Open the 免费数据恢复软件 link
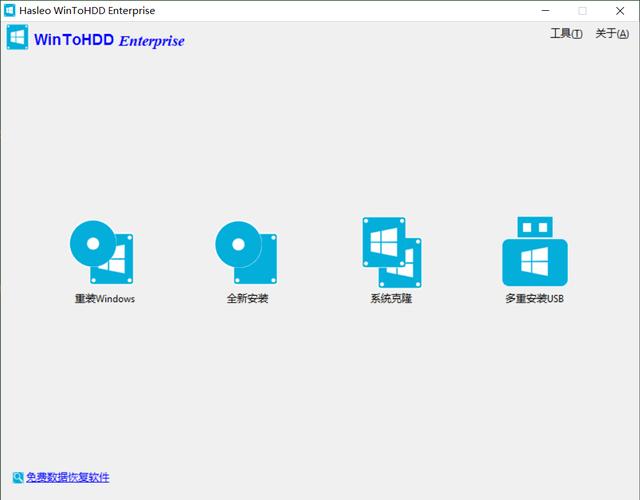Screen dimensions: 640x500 coord(68,477)
